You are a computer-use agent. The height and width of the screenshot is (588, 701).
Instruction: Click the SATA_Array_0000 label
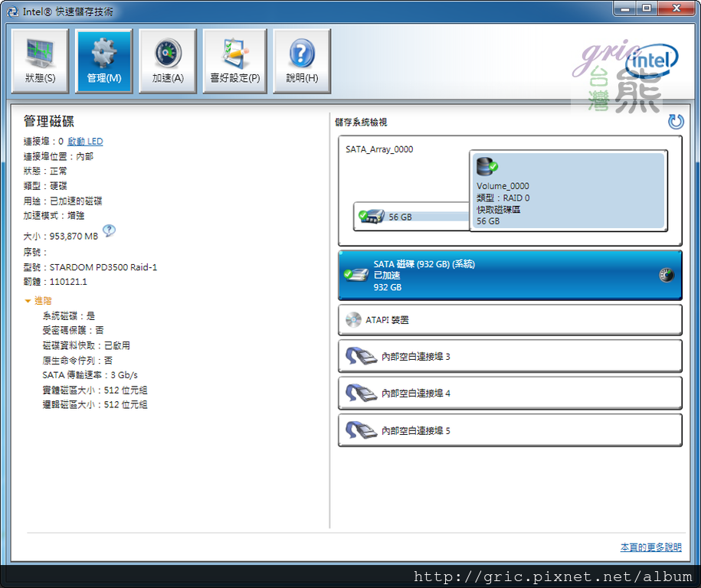click(x=379, y=149)
